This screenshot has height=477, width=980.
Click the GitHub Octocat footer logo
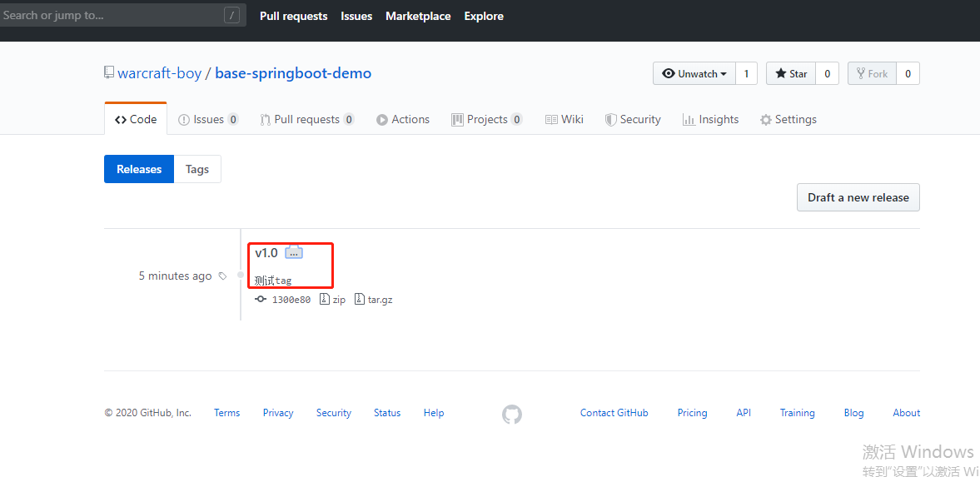coord(512,414)
